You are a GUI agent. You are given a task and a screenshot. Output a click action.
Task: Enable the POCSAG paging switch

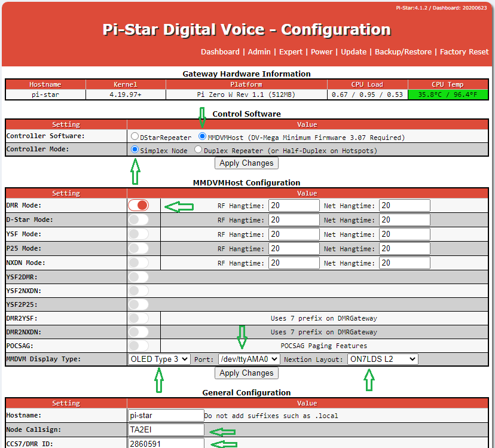(138, 346)
